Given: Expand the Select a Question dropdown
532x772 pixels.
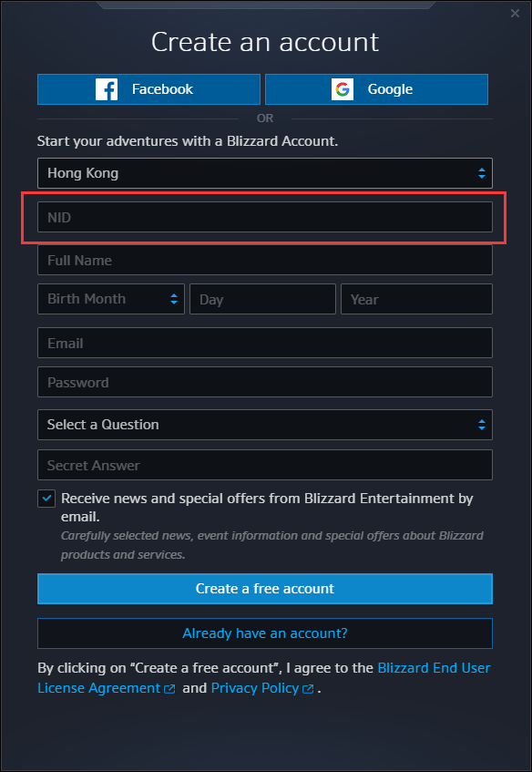Looking at the screenshot, I should pos(265,425).
